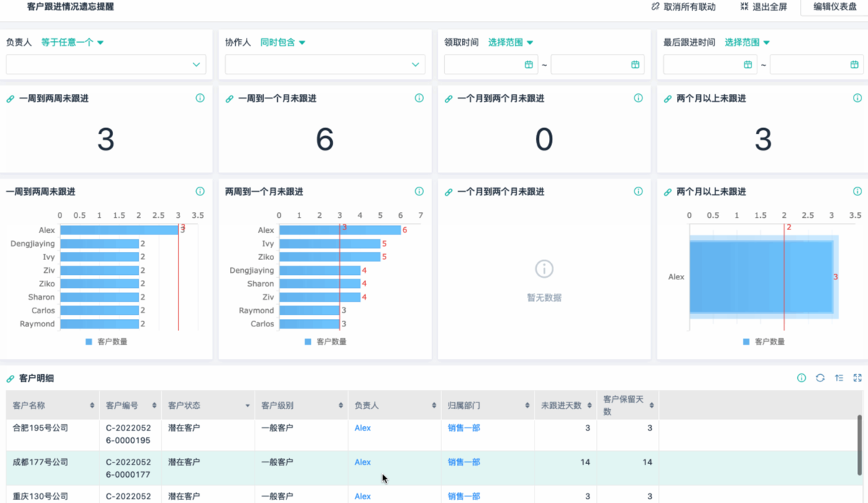
Task: Click the 取消所有联动 unlink icon
Action: [x=655, y=7]
